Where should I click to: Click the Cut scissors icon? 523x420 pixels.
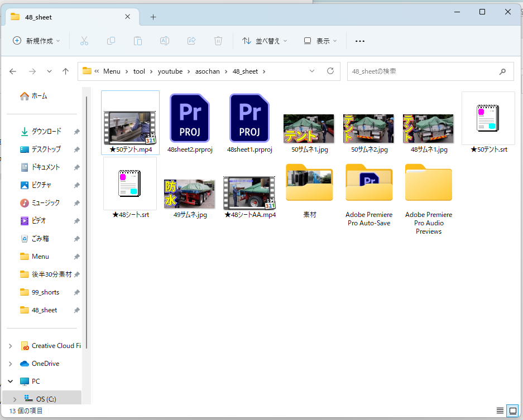tap(84, 41)
